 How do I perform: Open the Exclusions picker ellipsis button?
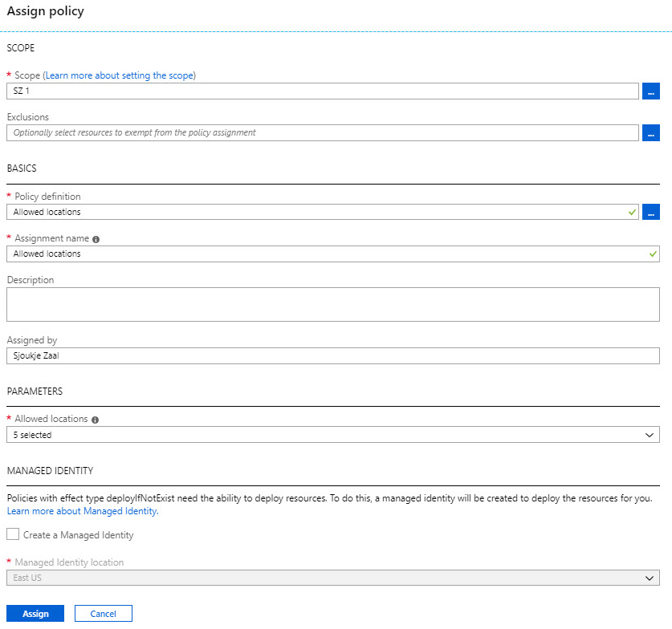(650, 133)
